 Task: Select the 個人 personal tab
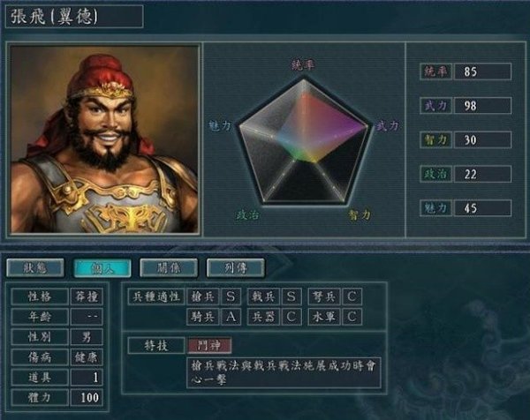[x=102, y=268]
